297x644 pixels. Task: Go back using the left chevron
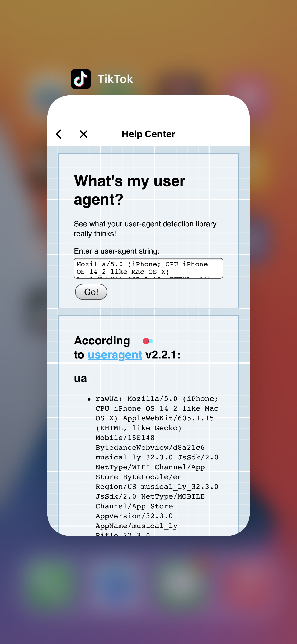click(59, 134)
